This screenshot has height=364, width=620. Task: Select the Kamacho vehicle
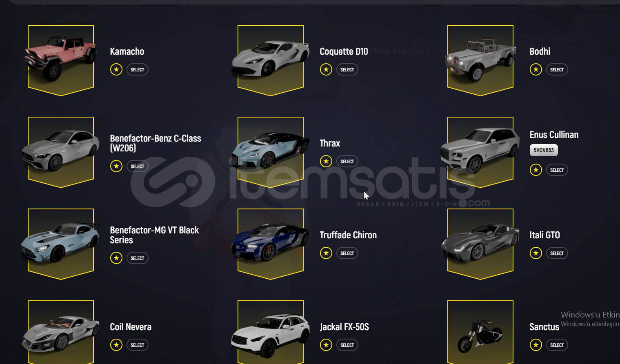[x=138, y=69]
